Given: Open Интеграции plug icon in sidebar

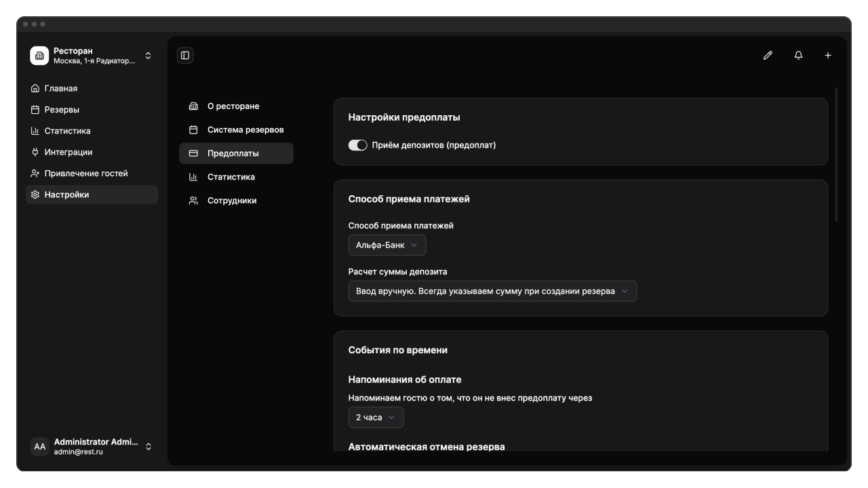Looking at the screenshot, I should pyautogui.click(x=35, y=152).
